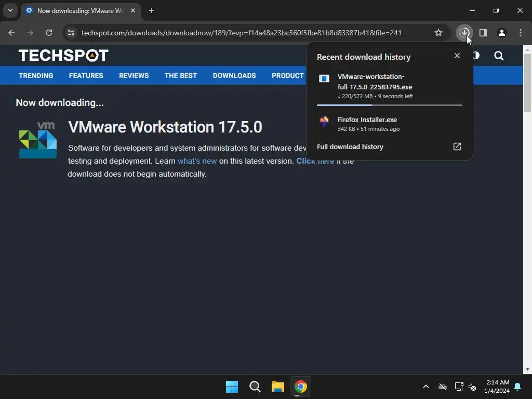Click Chrome icon in taskbar
The image size is (532, 399).
301,387
